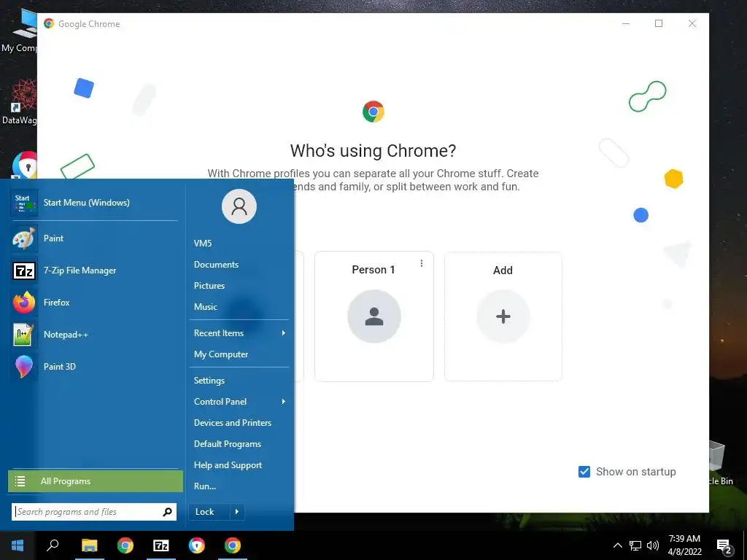Uncheck Show on startup checkbox
The height and width of the screenshot is (560, 747).
click(584, 472)
